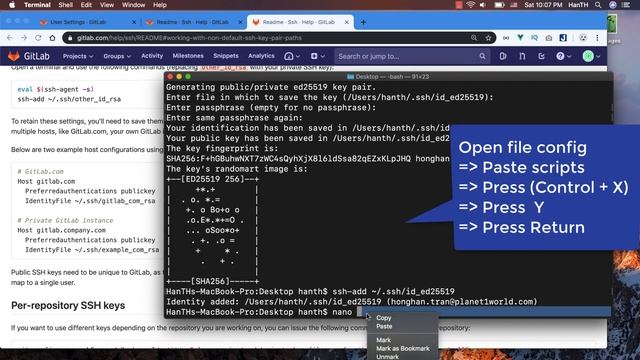The height and width of the screenshot is (360, 640).
Task: Click the GitLab fox logo
Action: (14, 56)
